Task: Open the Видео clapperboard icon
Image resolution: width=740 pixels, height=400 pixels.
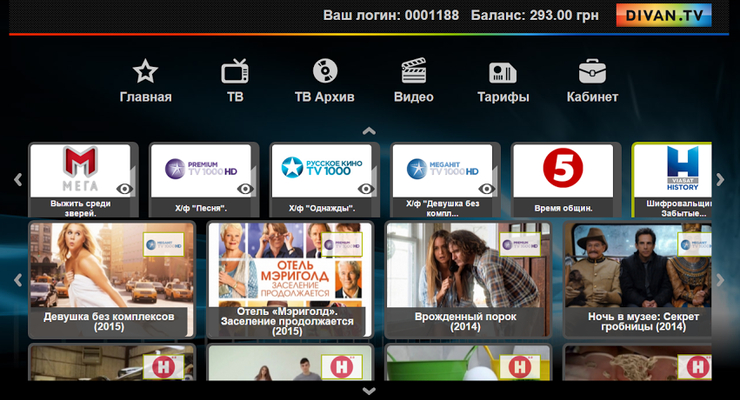Action: point(414,71)
